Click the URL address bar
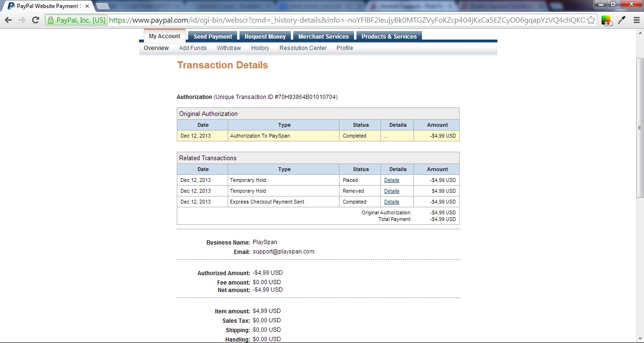The width and height of the screenshot is (644, 343). (x=347, y=20)
